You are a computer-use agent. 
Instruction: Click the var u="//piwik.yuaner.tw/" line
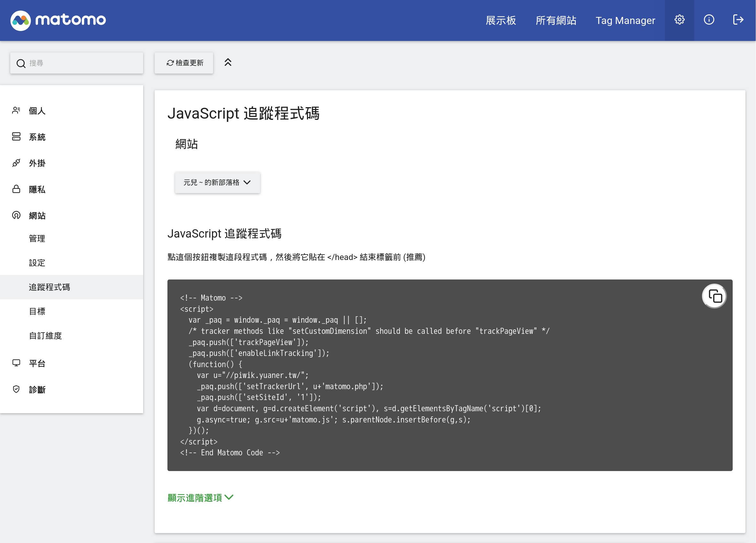[x=253, y=375]
